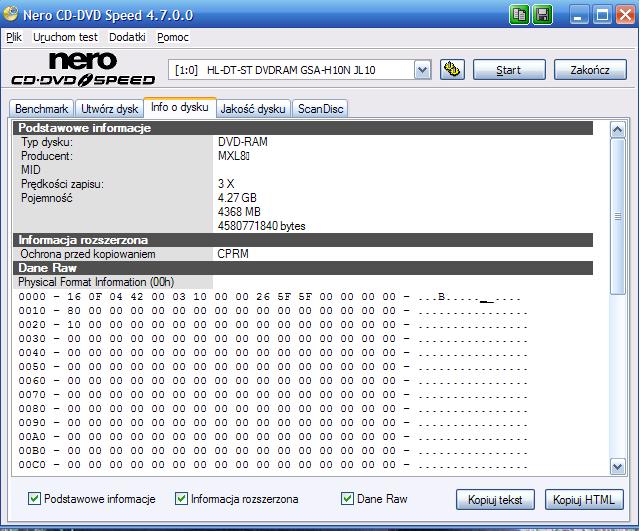
Task: Click the hex row starting 00C0
Action: click(273, 465)
